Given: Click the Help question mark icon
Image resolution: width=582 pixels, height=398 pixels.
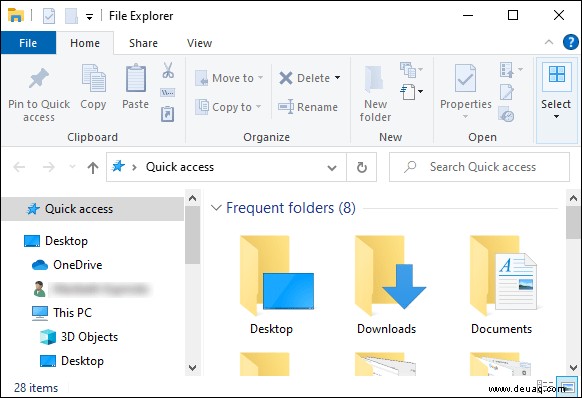Looking at the screenshot, I should [x=570, y=42].
